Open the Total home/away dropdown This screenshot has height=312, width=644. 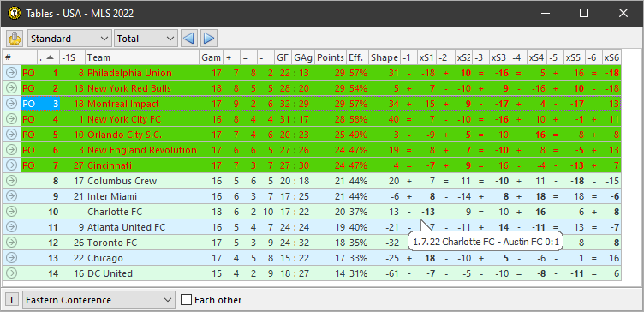(x=146, y=39)
